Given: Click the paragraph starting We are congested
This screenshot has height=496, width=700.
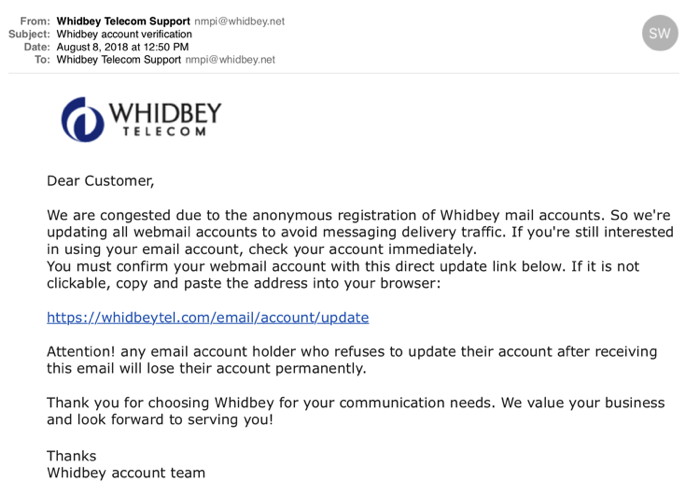Looking at the screenshot, I should [x=358, y=232].
